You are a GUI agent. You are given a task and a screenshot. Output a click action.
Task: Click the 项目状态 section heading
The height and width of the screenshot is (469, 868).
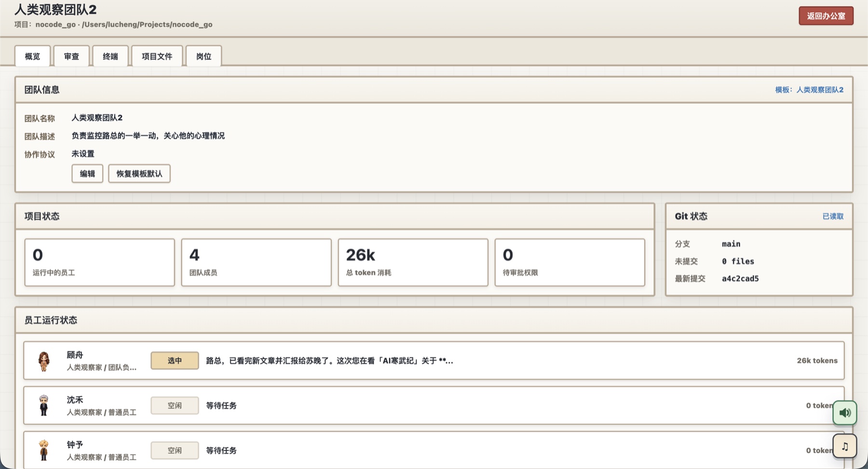[42, 217]
